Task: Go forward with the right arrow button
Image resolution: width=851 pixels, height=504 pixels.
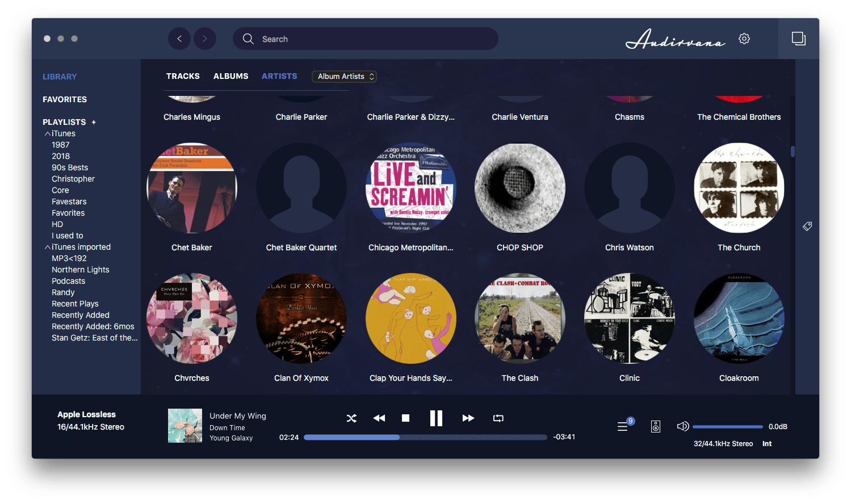Action: (205, 39)
